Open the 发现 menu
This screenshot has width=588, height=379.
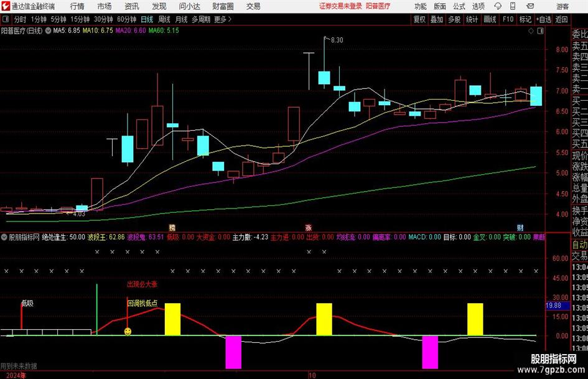click(159, 6)
